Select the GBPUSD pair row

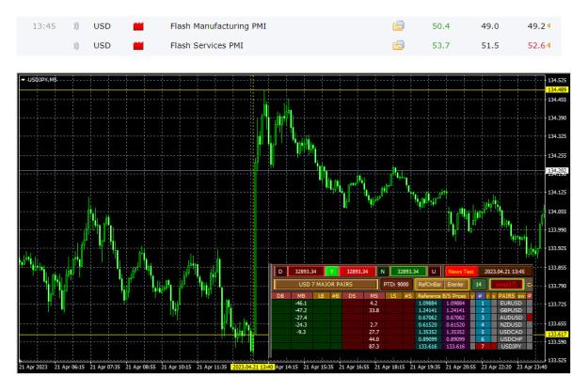pyautogui.click(x=511, y=310)
